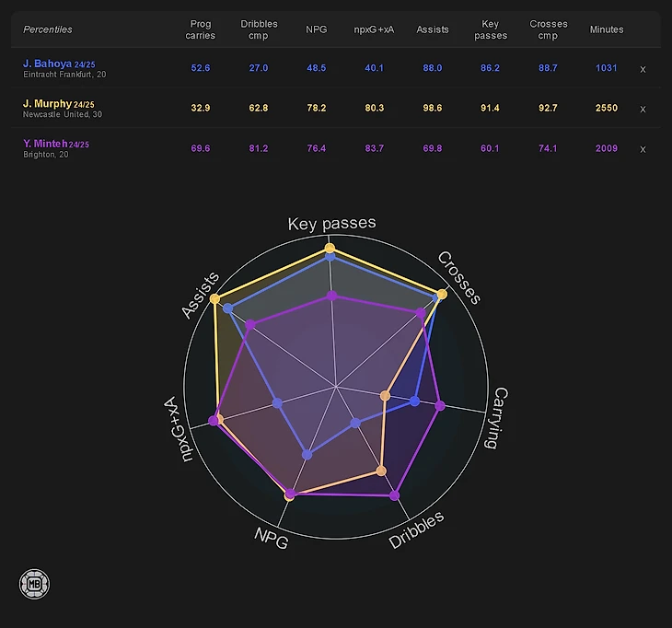Image resolution: width=672 pixels, height=628 pixels.
Task: Sort by Assists column header
Action: coord(433,29)
